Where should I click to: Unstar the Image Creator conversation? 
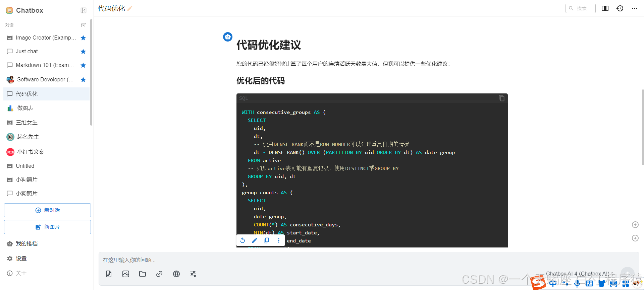point(83,38)
